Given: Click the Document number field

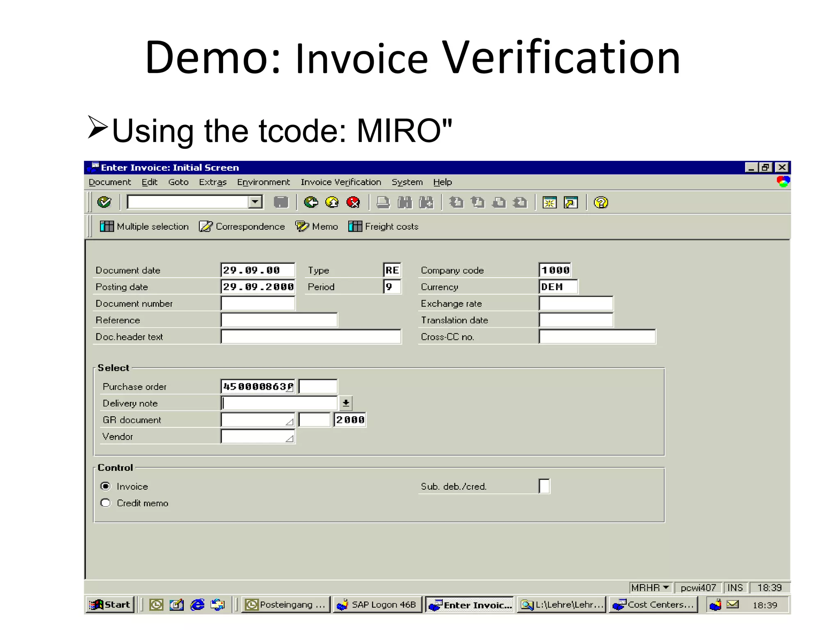Looking at the screenshot, I should click(x=258, y=304).
